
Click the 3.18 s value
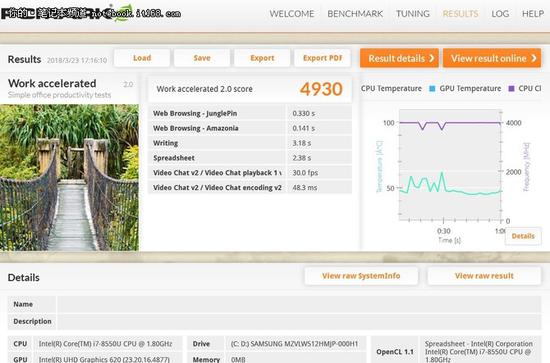coord(302,143)
